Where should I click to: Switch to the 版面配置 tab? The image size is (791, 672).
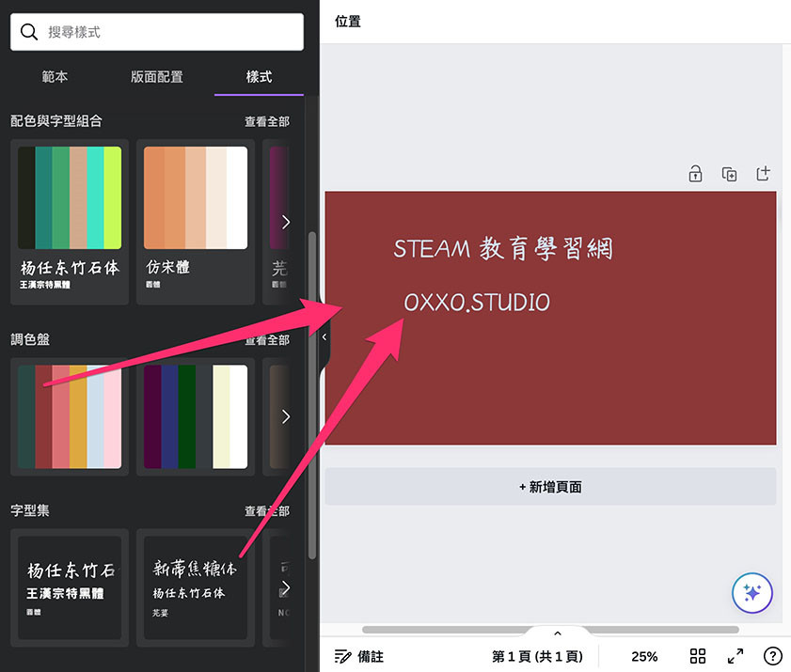pos(157,77)
